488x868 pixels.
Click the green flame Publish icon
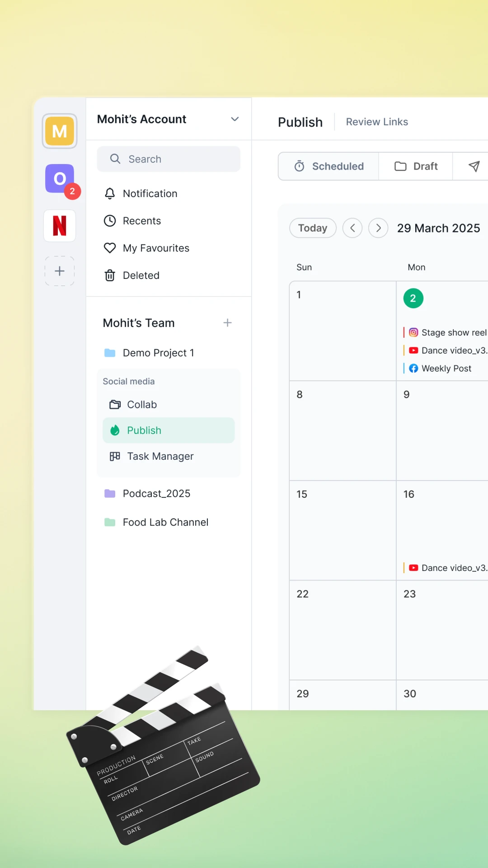click(115, 430)
